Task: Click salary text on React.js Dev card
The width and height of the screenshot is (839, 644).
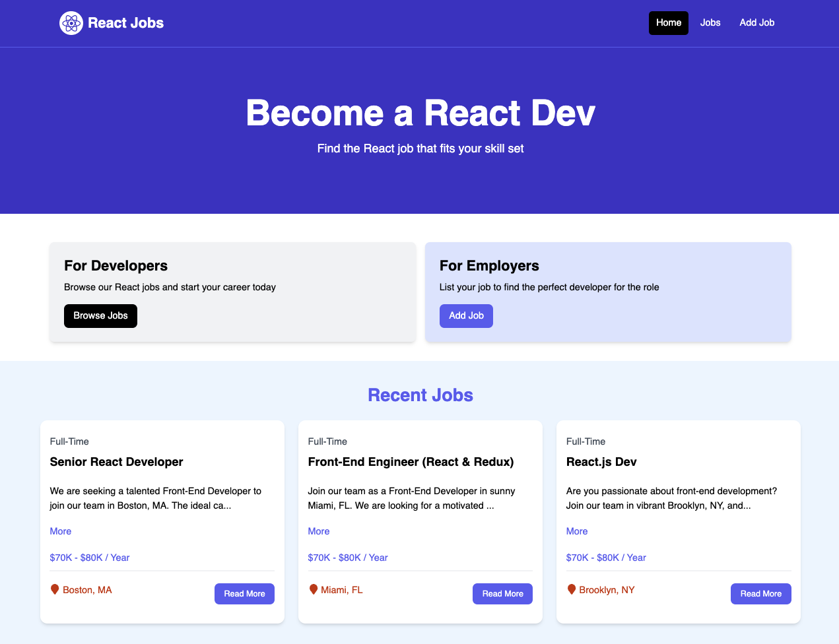Action: pyautogui.click(x=606, y=558)
